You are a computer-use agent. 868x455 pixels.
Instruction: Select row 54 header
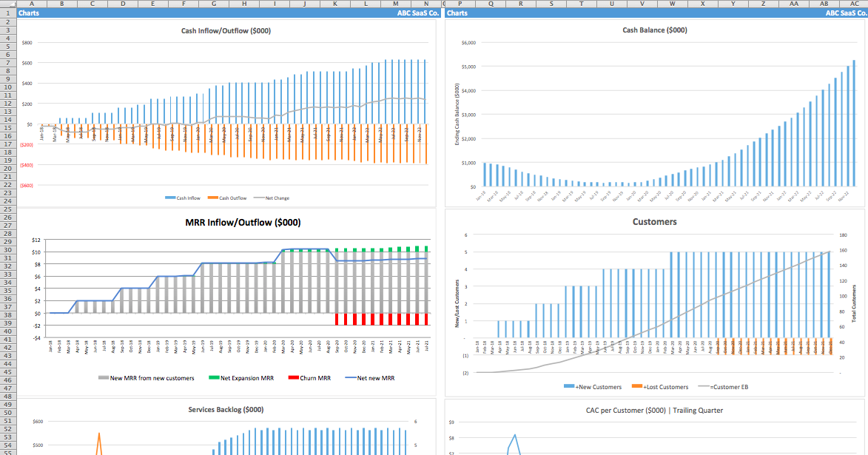tap(7, 445)
